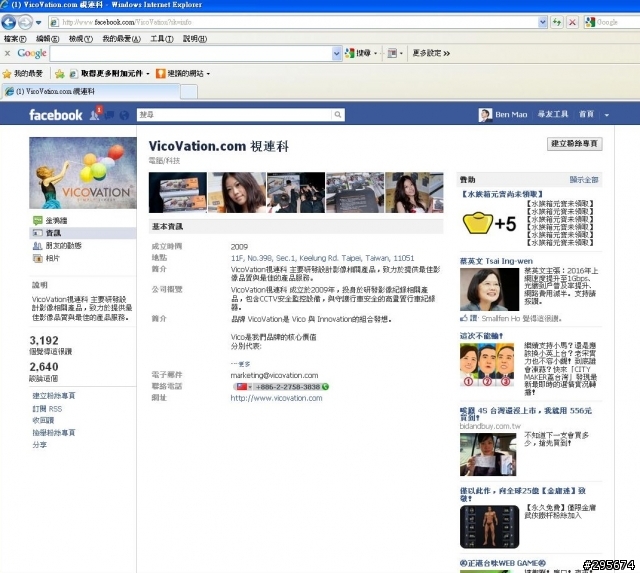Click the browser Back arrow button

coord(9,22)
